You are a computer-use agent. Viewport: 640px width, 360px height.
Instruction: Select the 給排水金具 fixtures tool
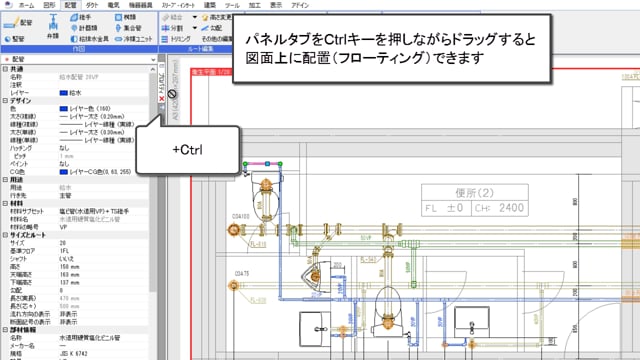click(90, 39)
